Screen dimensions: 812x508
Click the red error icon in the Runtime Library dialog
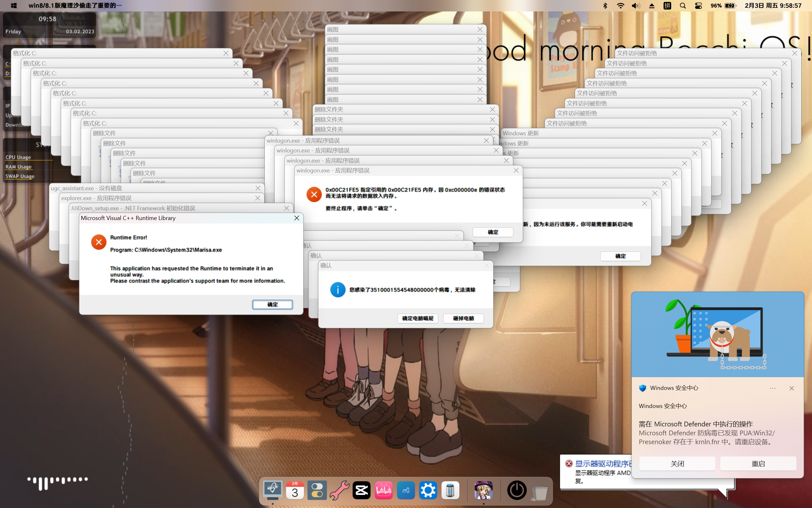pos(99,242)
